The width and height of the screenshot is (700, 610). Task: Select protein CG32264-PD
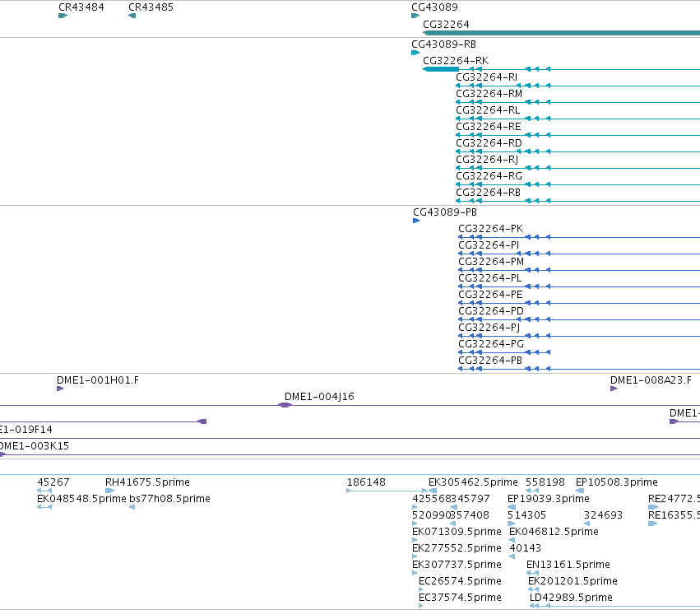point(579,319)
